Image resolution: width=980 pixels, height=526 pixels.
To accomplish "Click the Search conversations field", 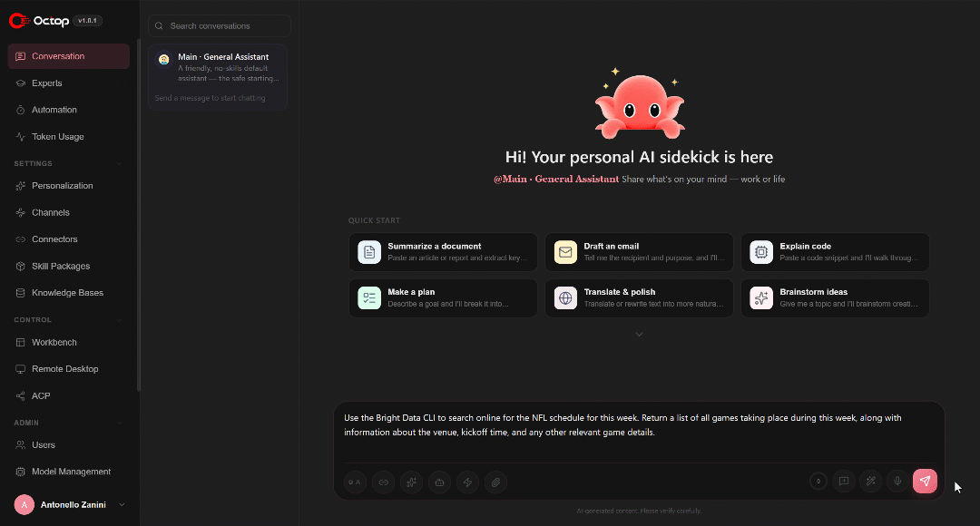I will (x=220, y=25).
